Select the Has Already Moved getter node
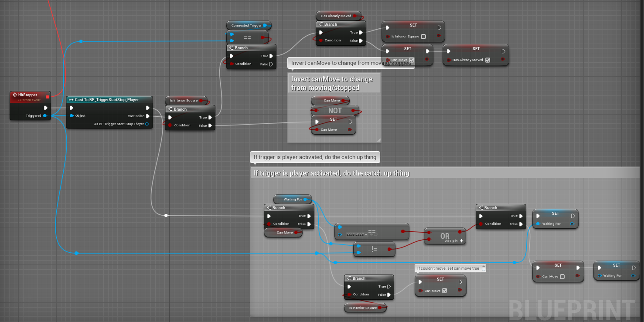Screen dimensions: 644x322 point(338,16)
